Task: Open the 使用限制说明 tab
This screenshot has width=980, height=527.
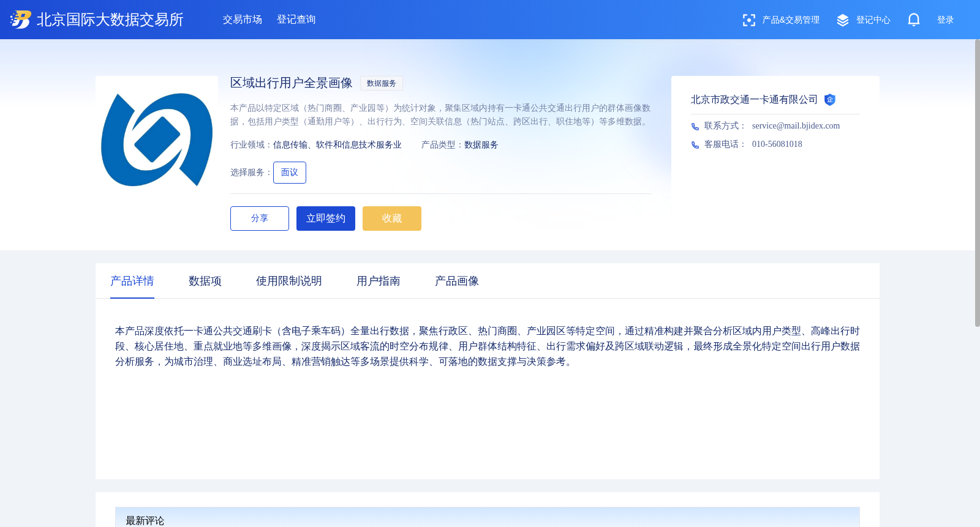Action: pos(289,281)
